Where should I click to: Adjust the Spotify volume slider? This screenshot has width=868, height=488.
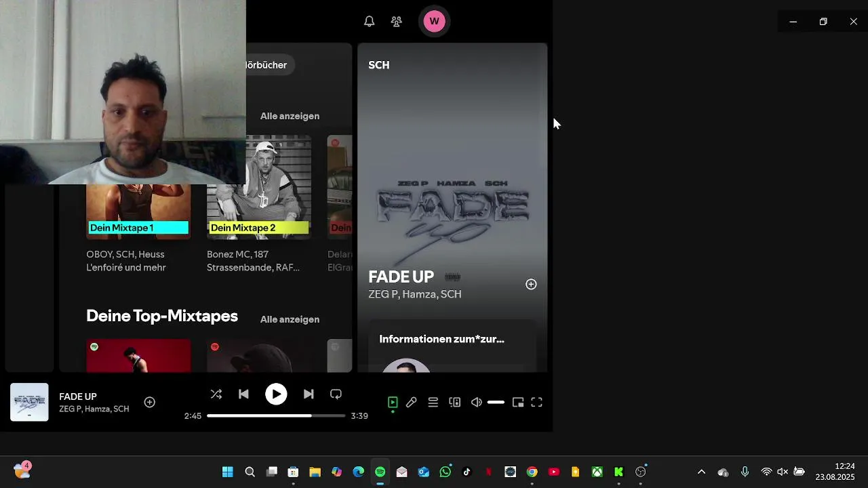point(496,403)
